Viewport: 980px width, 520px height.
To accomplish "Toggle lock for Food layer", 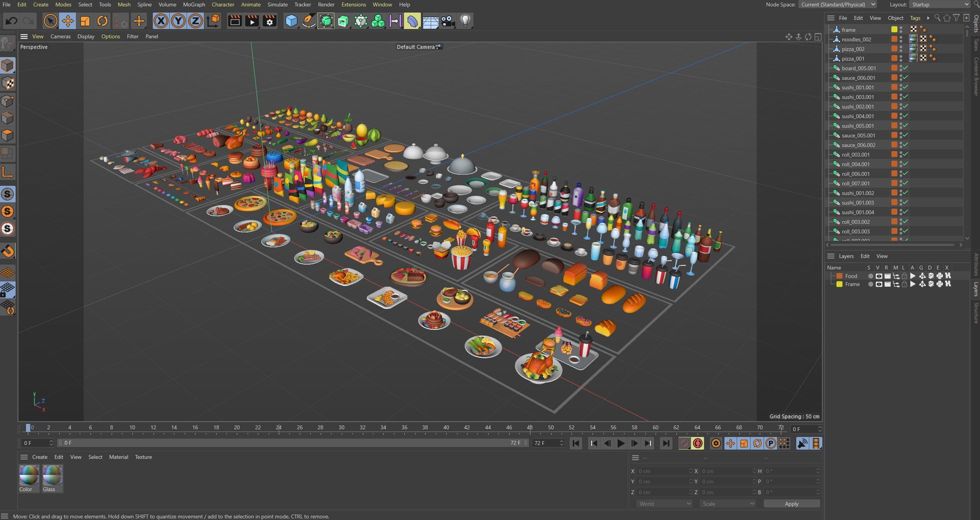I will pos(904,276).
